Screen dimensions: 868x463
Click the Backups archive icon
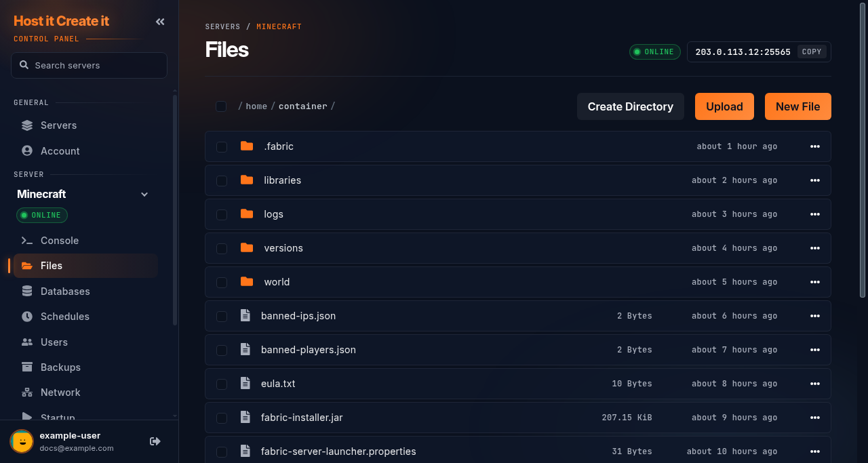pyautogui.click(x=27, y=367)
